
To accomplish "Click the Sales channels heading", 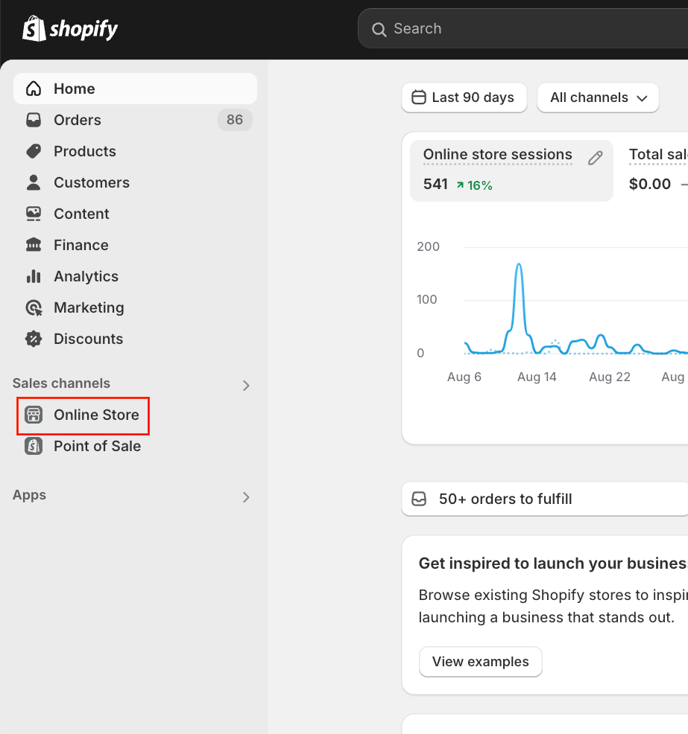I will (x=61, y=383).
